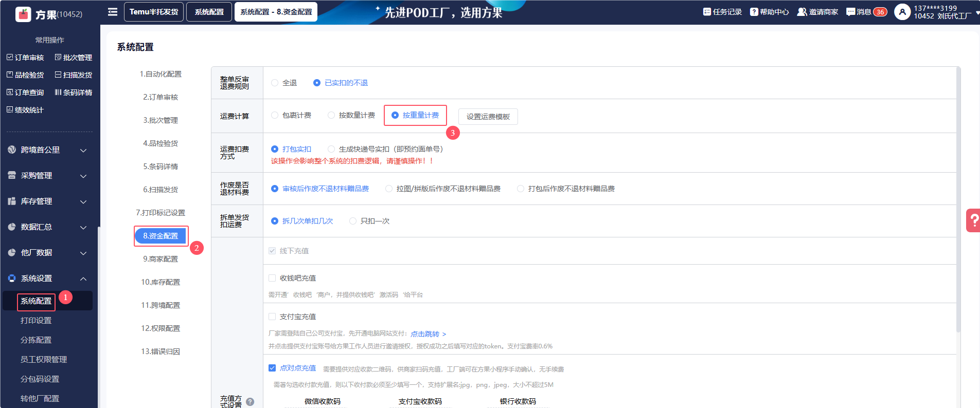Open the task records icon
This screenshot has height=408, width=980.
(x=707, y=12)
